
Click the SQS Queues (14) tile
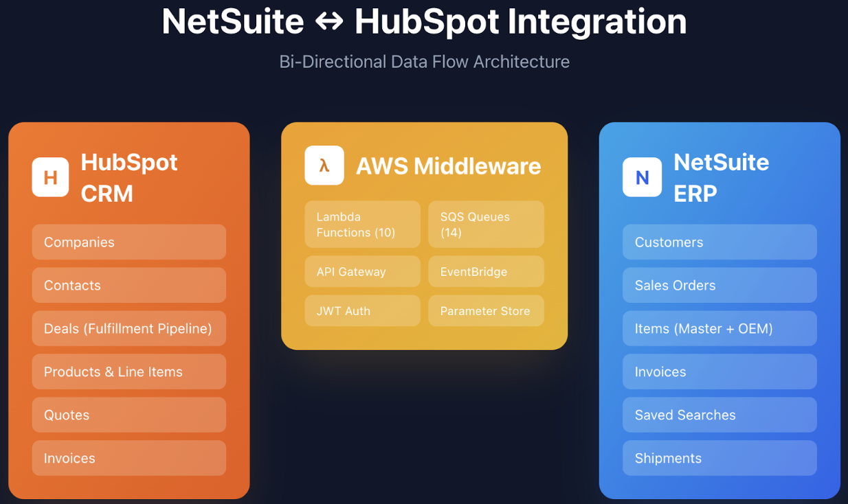pos(486,225)
